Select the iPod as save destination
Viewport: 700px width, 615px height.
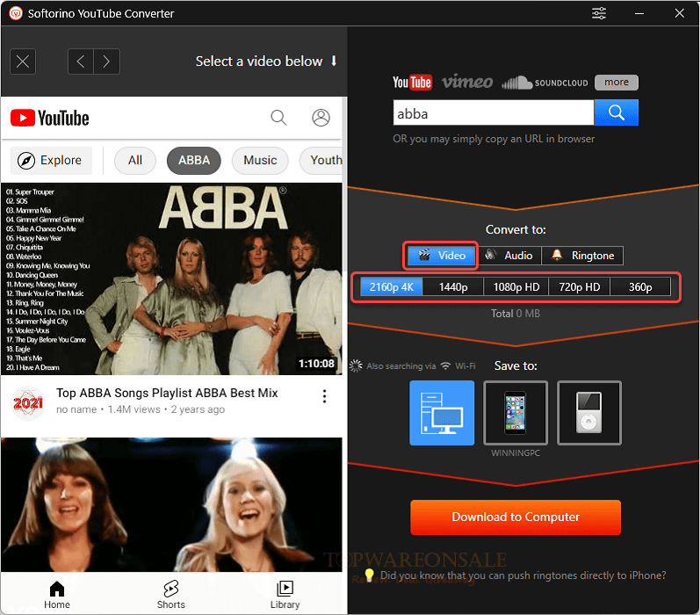(589, 413)
